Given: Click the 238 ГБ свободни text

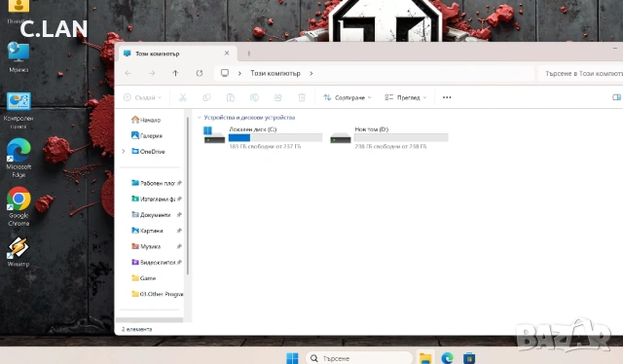Looking at the screenshot, I should (x=390, y=147).
